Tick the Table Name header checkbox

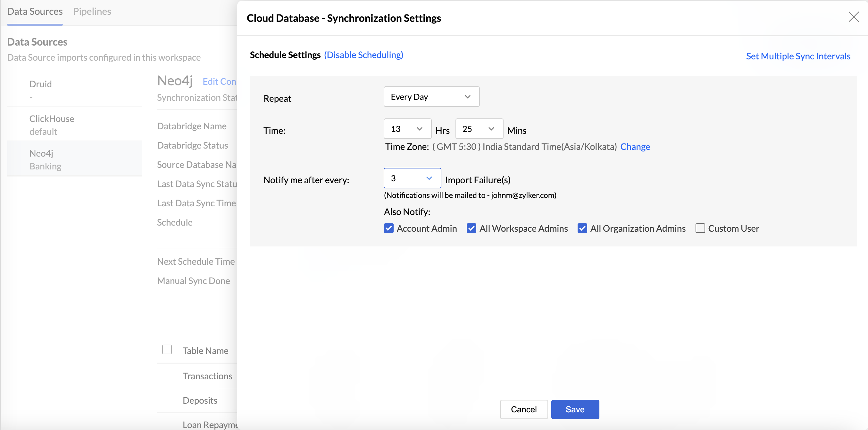pos(167,349)
